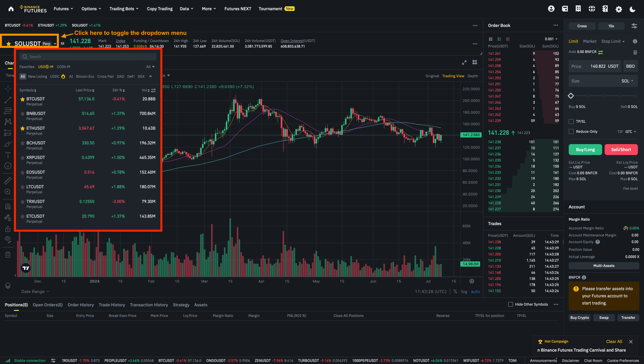Image resolution: width=644 pixels, height=364 pixels.
Task: Click the Transfer button
Action: click(628, 317)
